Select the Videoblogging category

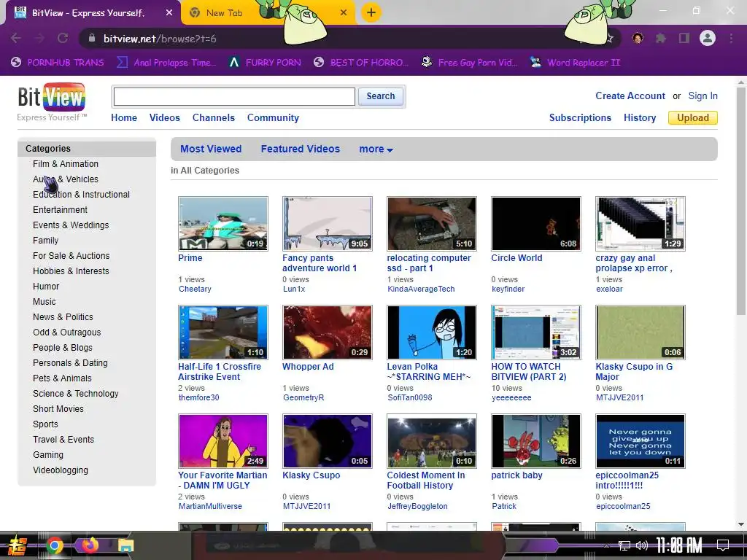(61, 470)
